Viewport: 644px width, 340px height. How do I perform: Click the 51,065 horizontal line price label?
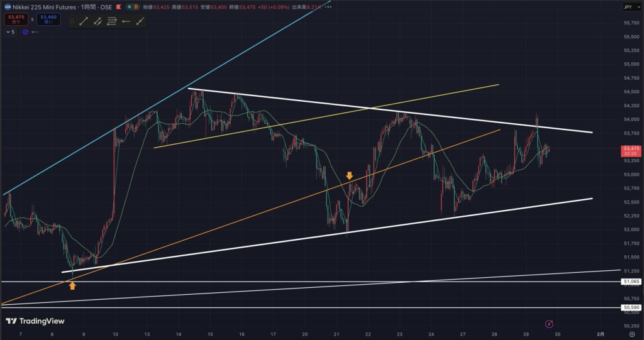(x=631, y=282)
